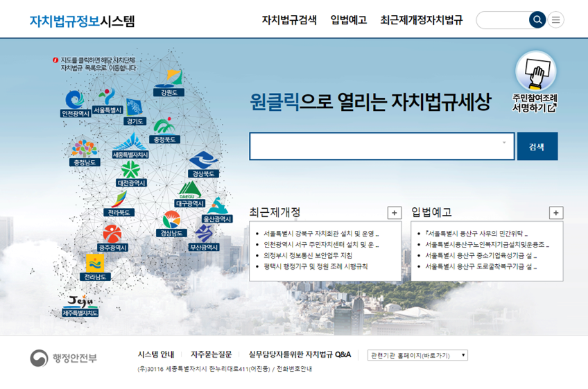
Task: Open 평택시 행정기구 및 정원 조례 link
Action: click(315, 266)
